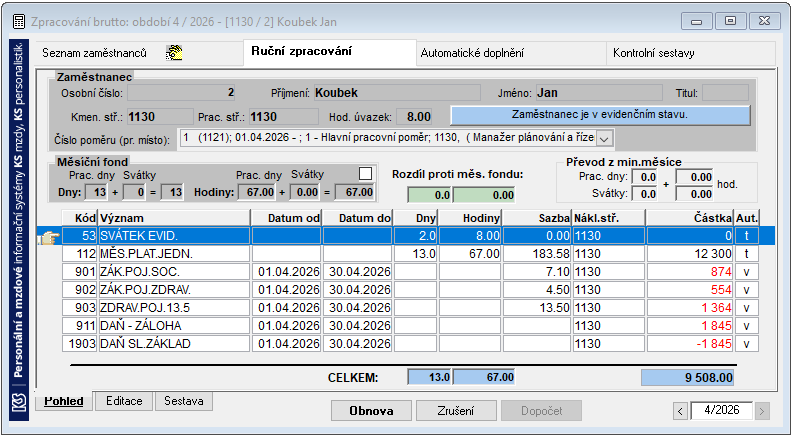Click the red amount 1 364 cell
The height and width of the screenshot is (438, 793).
[x=690, y=308]
